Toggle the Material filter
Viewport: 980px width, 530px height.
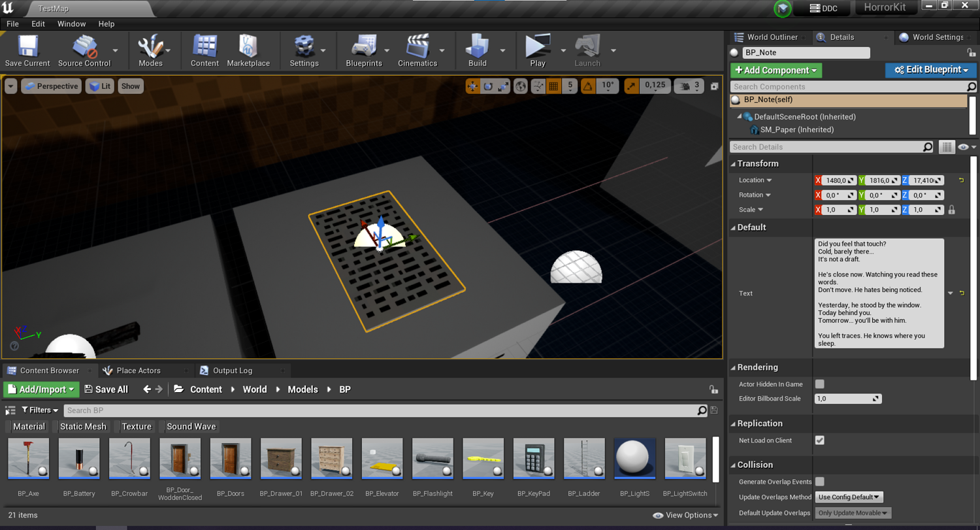tap(29, 427)
